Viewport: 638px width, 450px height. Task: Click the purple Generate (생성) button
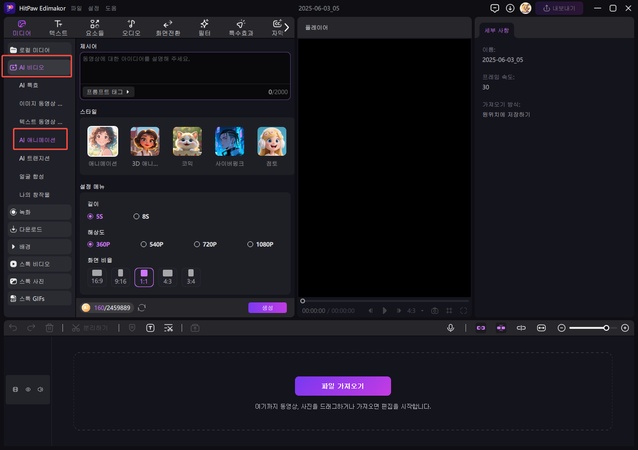pyautogui.click(x=267, y=308)
